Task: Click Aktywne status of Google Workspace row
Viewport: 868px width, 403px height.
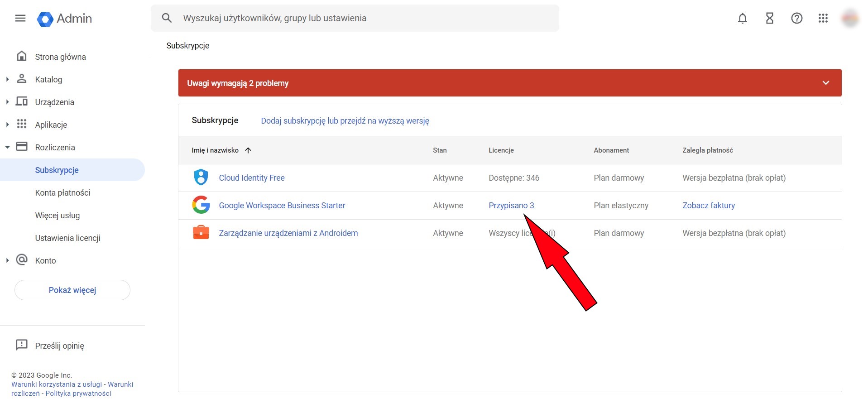Action: 448,206
